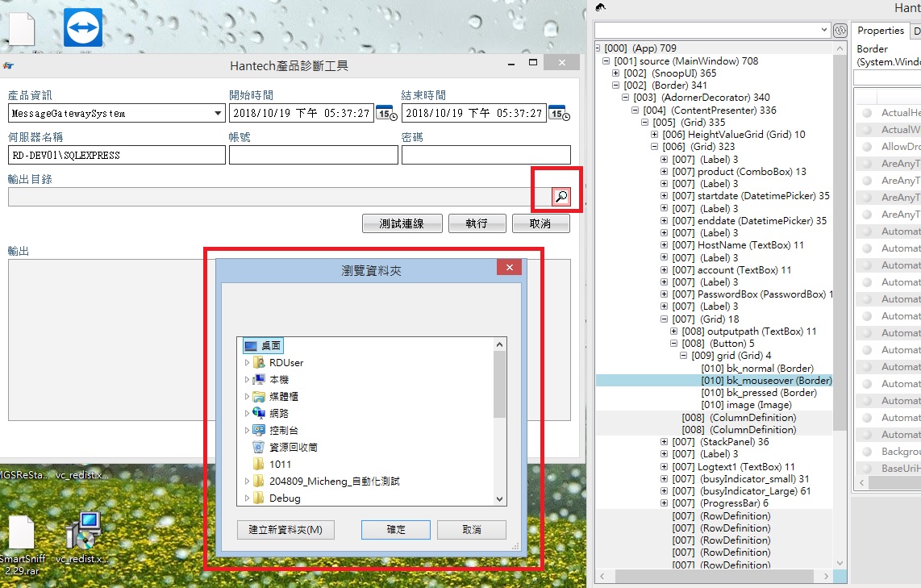Click the round indicator beside Background property
921x588 pixels.
coord(867,452)
